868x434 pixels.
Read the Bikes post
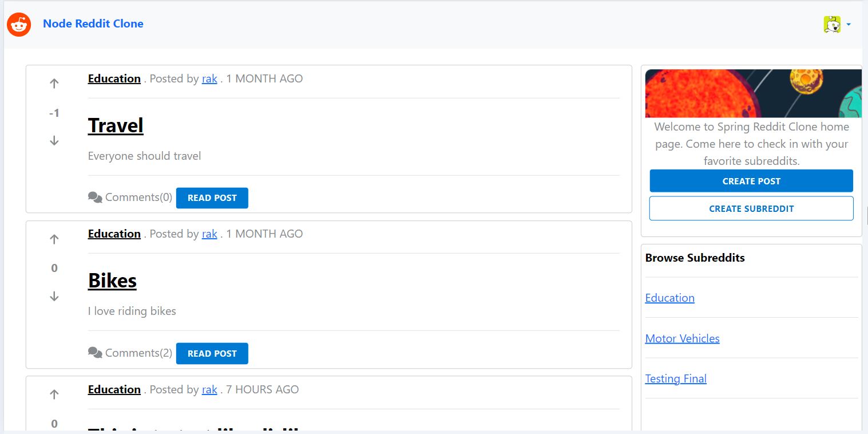tap(212, 353)
